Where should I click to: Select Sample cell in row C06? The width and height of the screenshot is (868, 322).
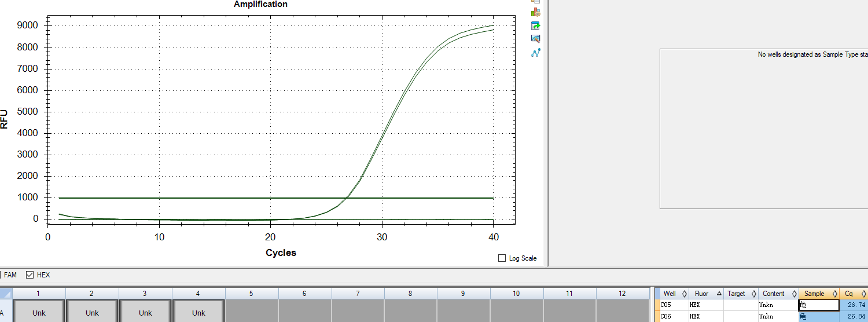[x=819, y=317]
